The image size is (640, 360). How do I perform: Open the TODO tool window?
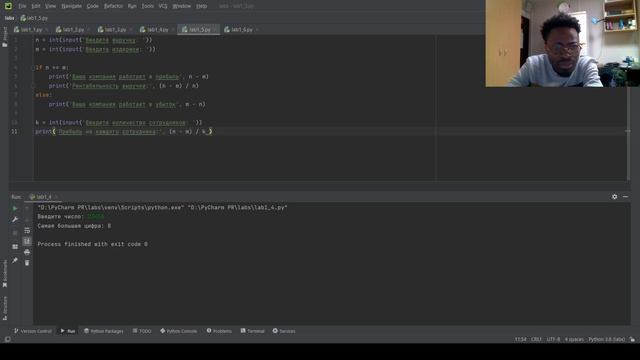(142, 331)
